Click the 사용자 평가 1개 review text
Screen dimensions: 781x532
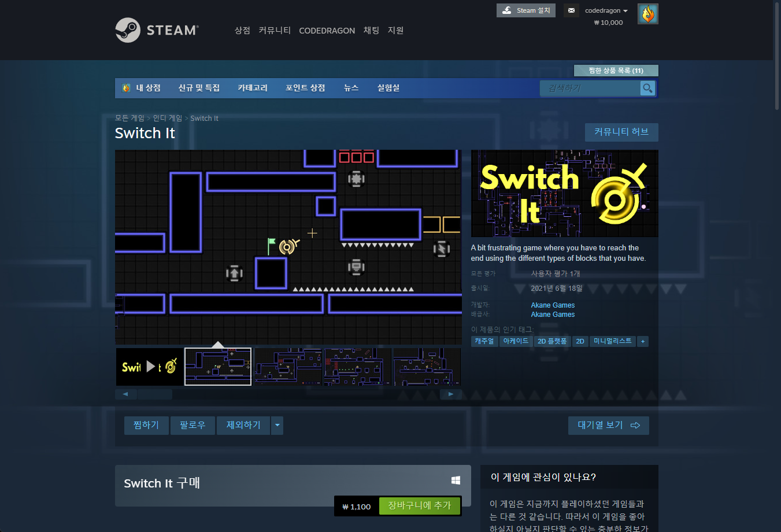click(556, 274)
